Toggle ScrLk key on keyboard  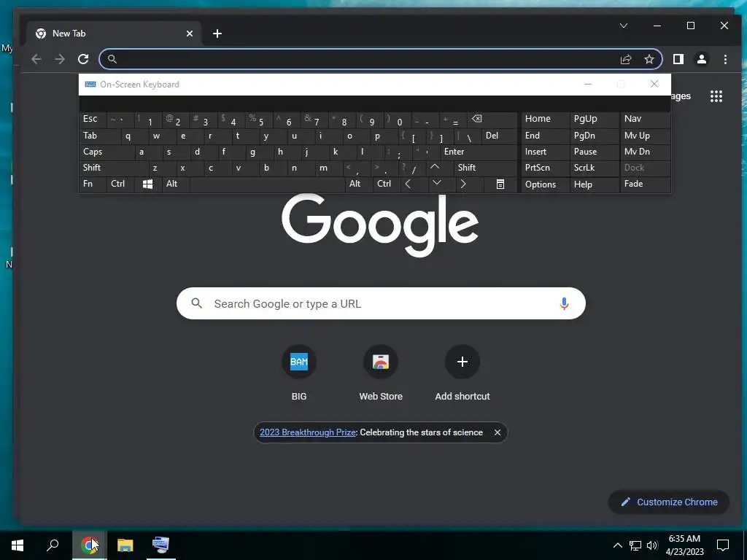(x=594, y=168)
